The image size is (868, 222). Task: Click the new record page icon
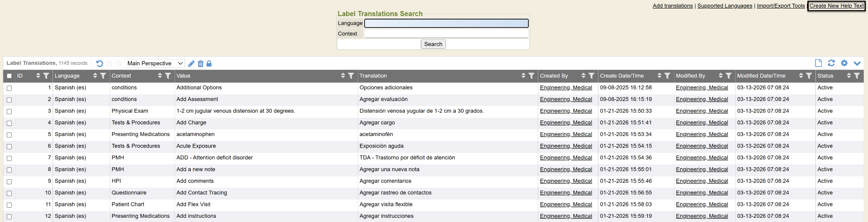[818, 63]
